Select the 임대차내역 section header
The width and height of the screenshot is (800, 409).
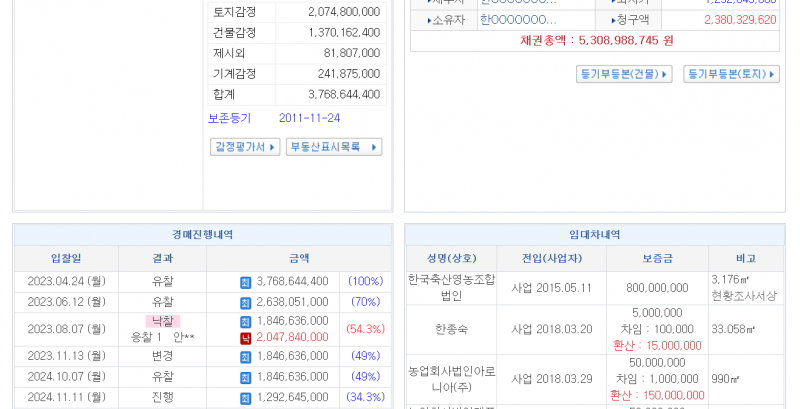tap(594, 235)
